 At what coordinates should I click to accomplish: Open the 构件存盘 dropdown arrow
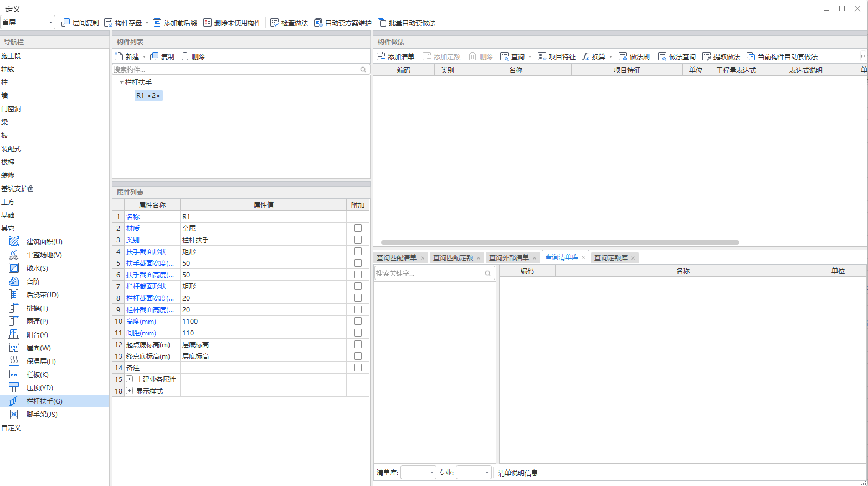click(147, 23)
